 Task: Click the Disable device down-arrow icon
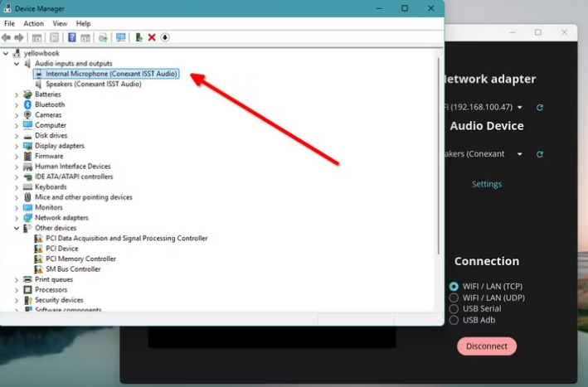coord(165,37)
